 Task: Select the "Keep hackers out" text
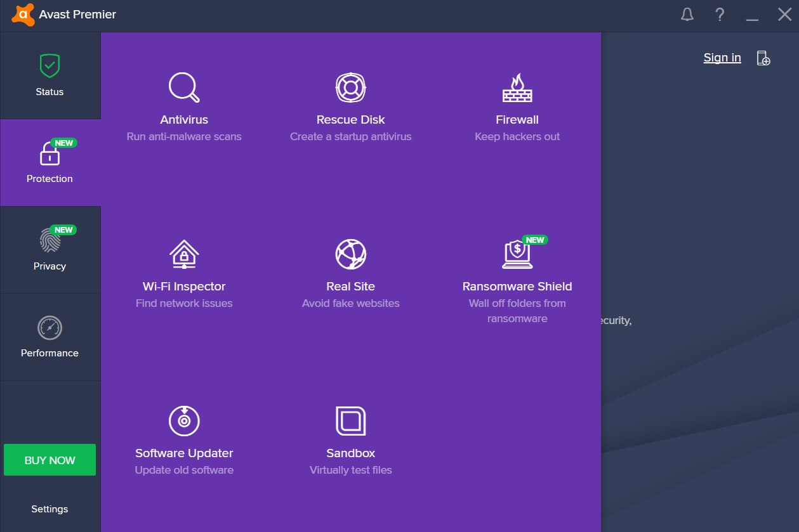coord(517,136)
